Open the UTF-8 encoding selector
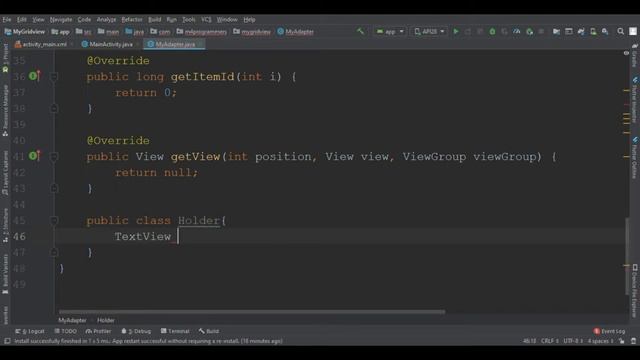 click(573, 341)
